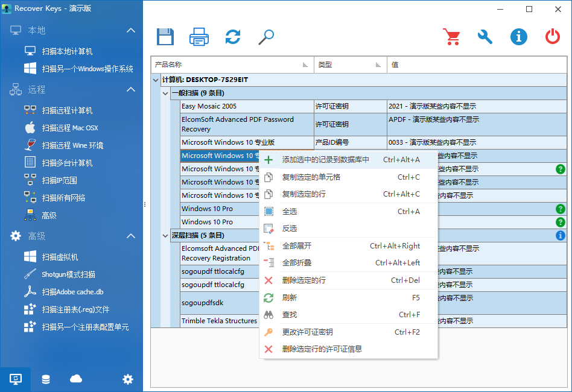Click the magnifier Search toolbar icon

click(x=266, y=37)
